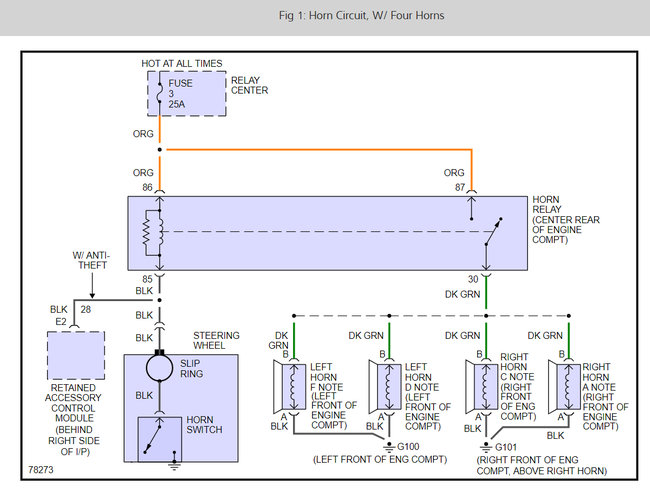Select the 'HORN SWITCH' label
Viewport: 650px width, 490px height.
204,425
